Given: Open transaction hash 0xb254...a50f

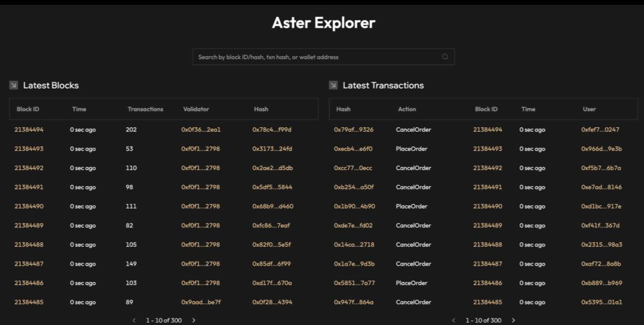Looking at the screenshot, I should coord(354,187).
